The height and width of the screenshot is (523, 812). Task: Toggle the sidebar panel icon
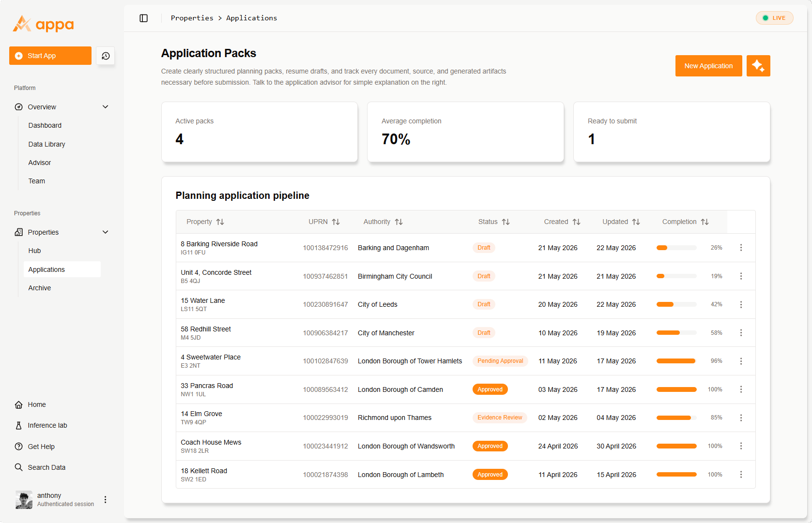coord(144,18)
